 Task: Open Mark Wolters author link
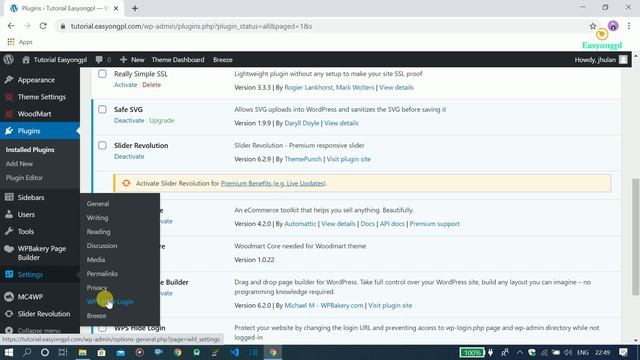click(x=355, y=87)
